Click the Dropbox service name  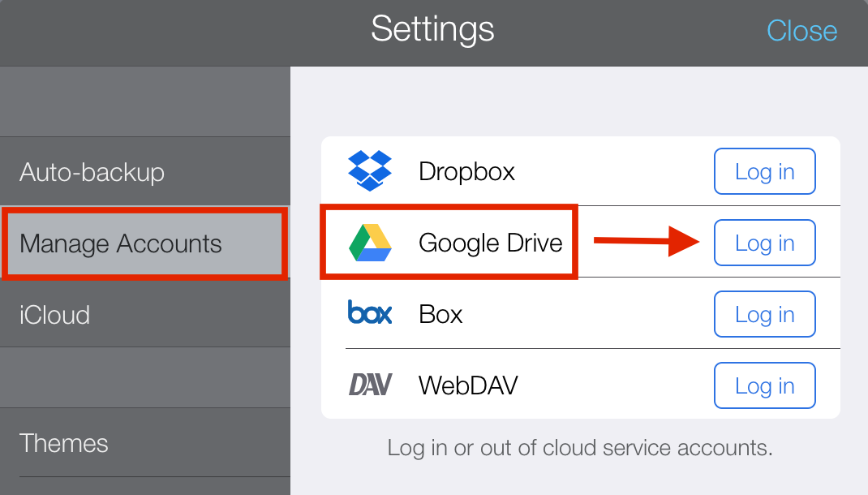coord(466,172)
